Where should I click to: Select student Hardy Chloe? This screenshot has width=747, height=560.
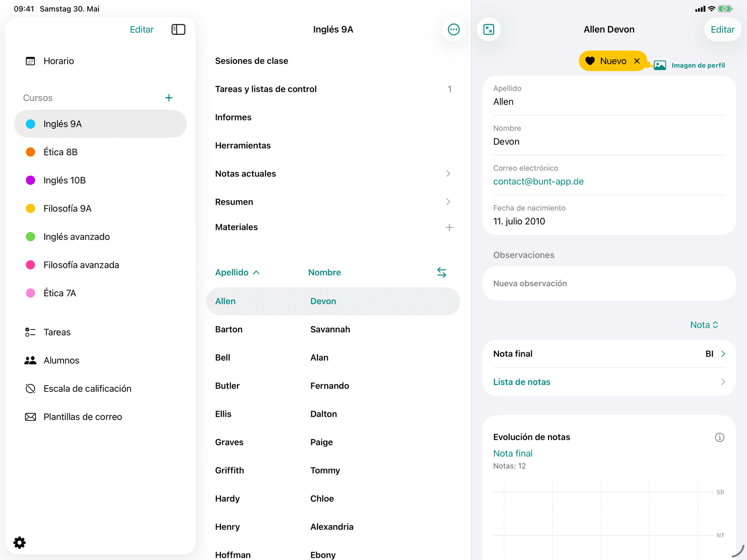pyautogui.click(x=333, y=499)
